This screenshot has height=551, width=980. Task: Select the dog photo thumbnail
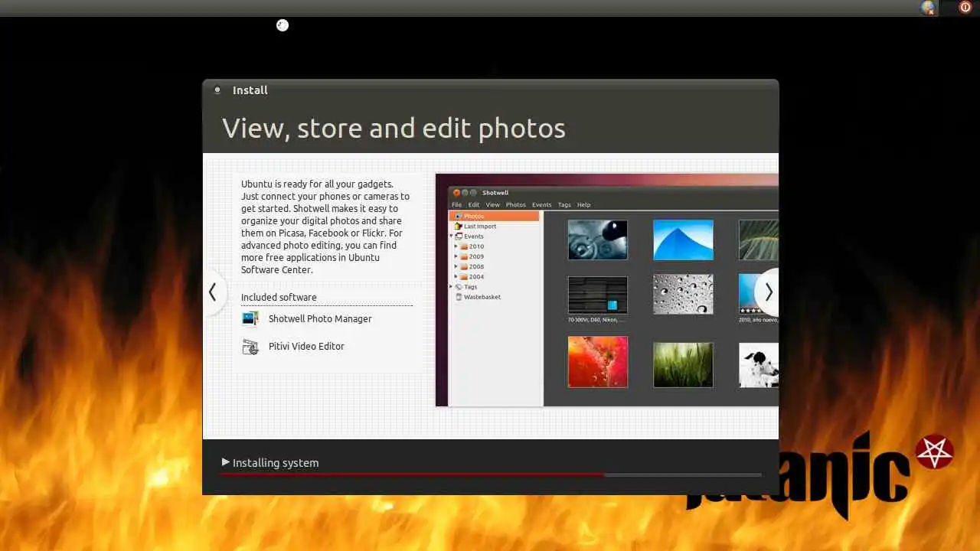(x=759, y=365)
